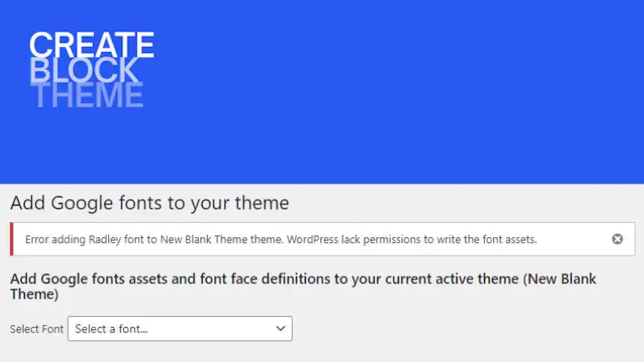Click the Select a font... placeholder text
This screenshot has height=362, width=644.
point(112,328)
